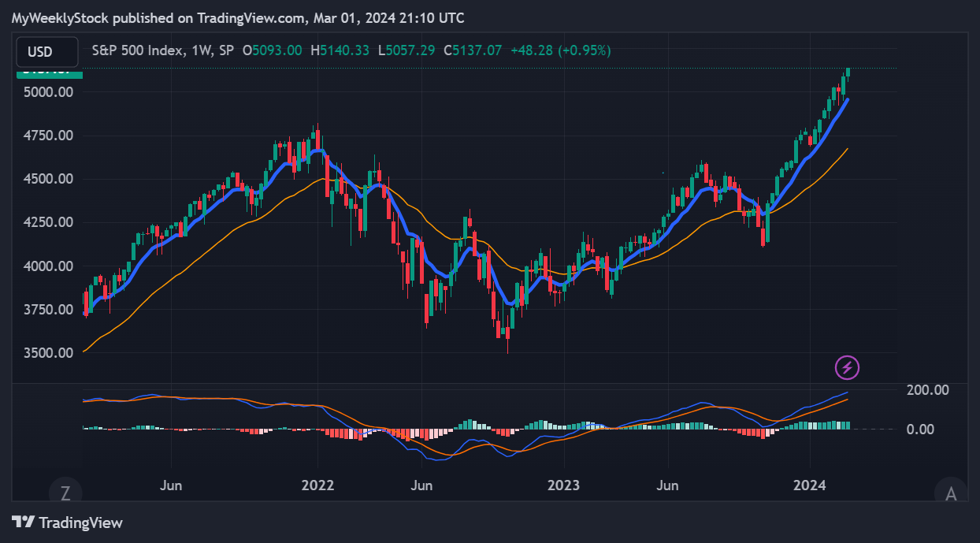Click the open value O5093.00
The width and height of the screenshot is (980, 543).
pos(272,50)
